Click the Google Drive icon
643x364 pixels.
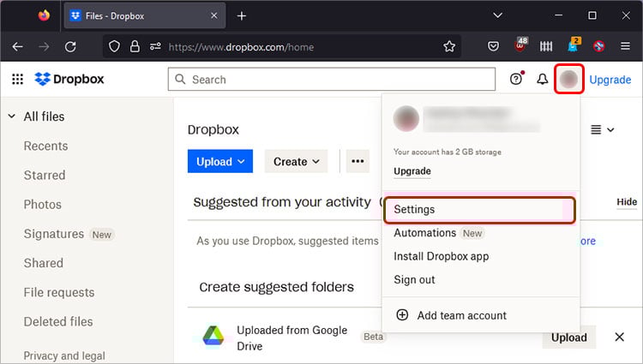[x=213, y=336]
